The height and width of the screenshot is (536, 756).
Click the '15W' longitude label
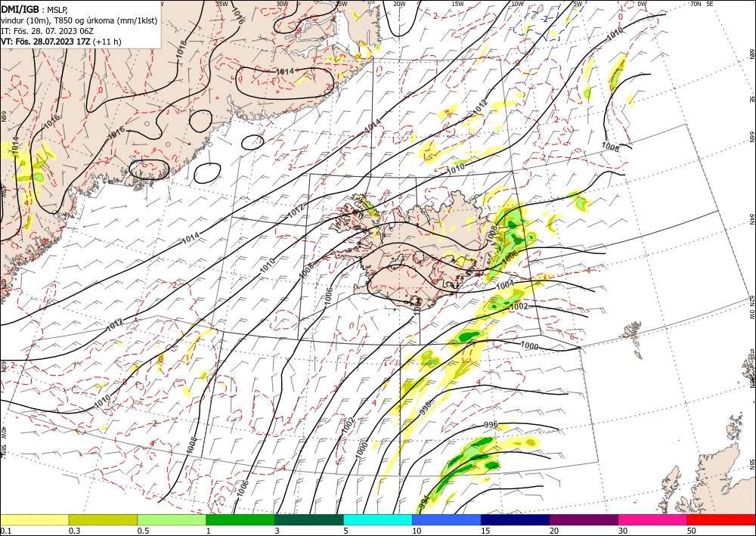tap(458, 4)
